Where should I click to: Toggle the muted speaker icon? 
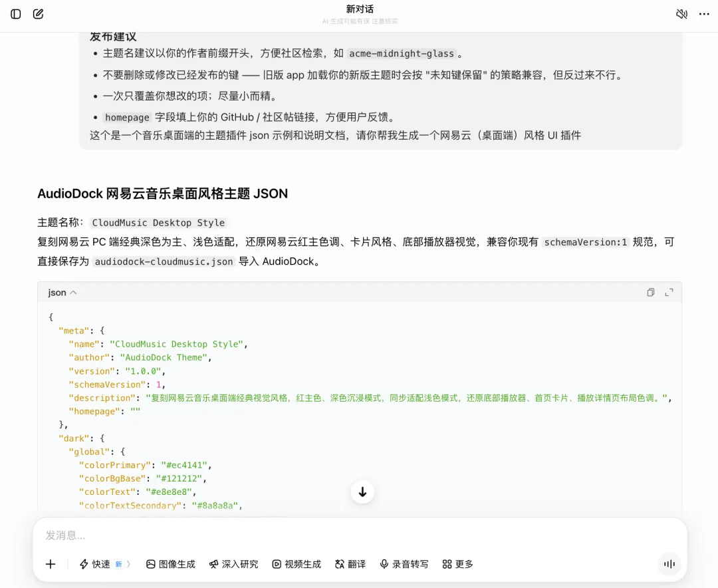[682, 14]
